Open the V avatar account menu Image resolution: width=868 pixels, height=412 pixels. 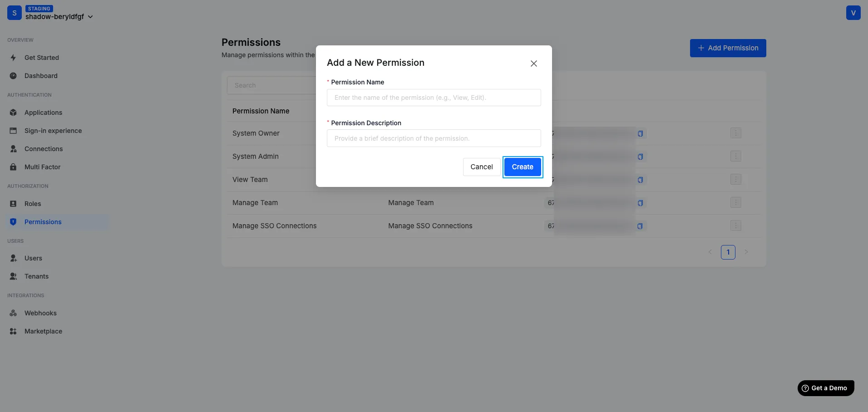coord(853,13)
